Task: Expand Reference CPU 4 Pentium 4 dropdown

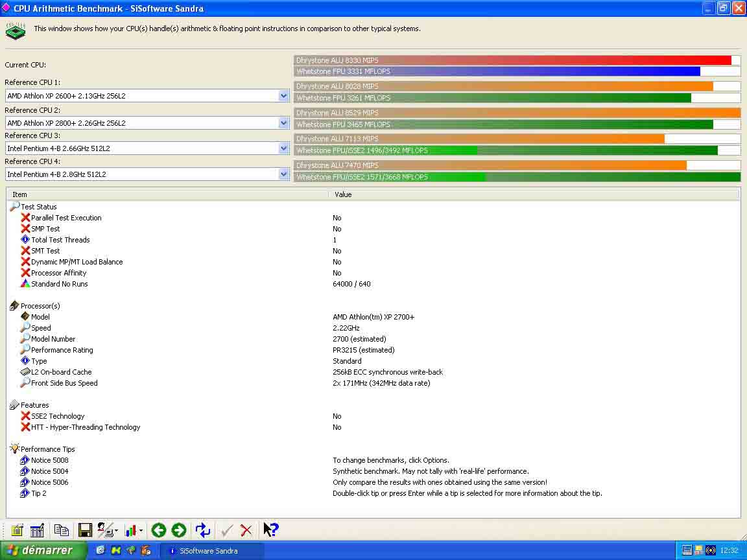Action: pyautogui.click(x=283, y=174)
